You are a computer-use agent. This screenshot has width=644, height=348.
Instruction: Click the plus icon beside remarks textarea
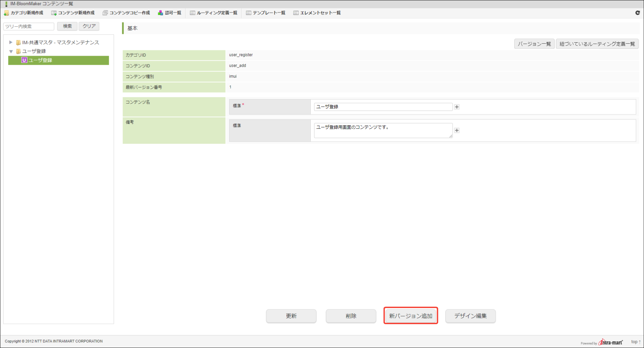[x=457, y=130]
